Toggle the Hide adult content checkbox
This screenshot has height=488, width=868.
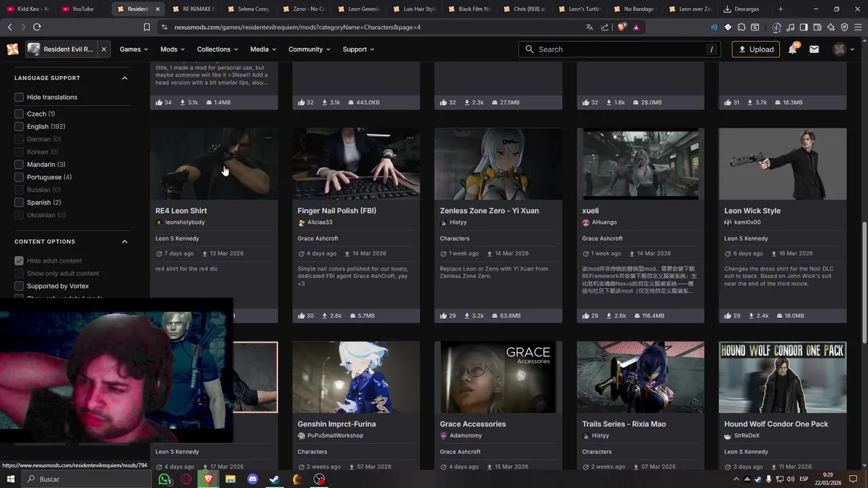19,261
